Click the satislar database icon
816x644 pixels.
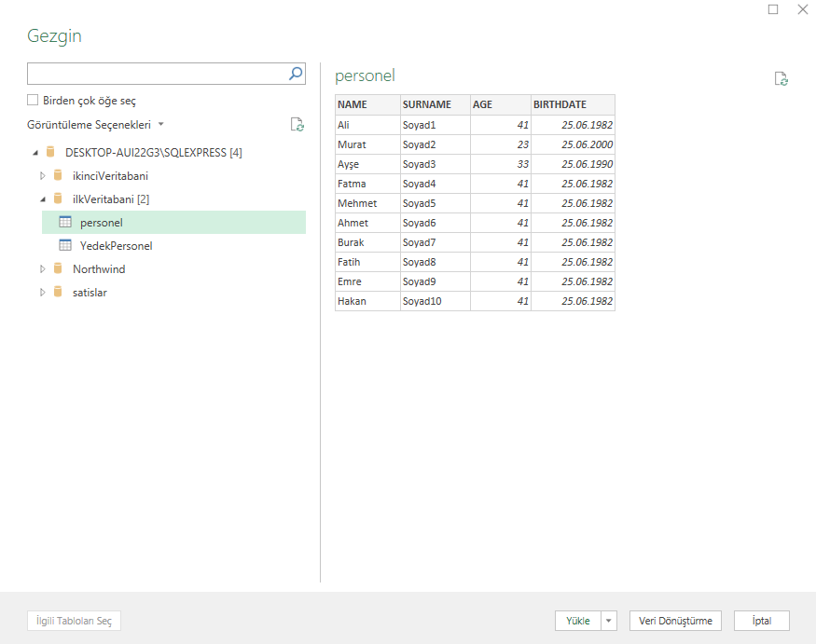click(x=58, y=292)
